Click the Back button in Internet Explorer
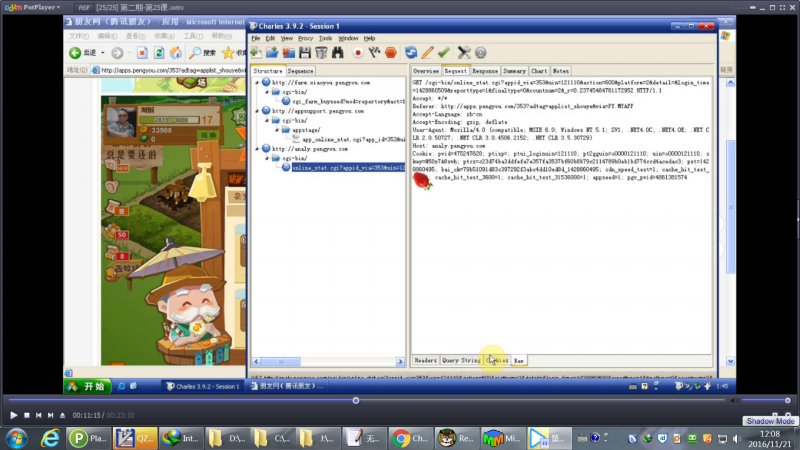800x450 pixels. click(x=75, y=53)
